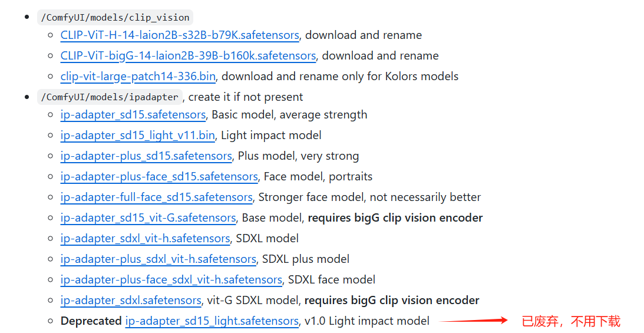Click clip-vit-large-patch14-336.bin download link
The height and width of the screenshot is (333, 644).
138,77
